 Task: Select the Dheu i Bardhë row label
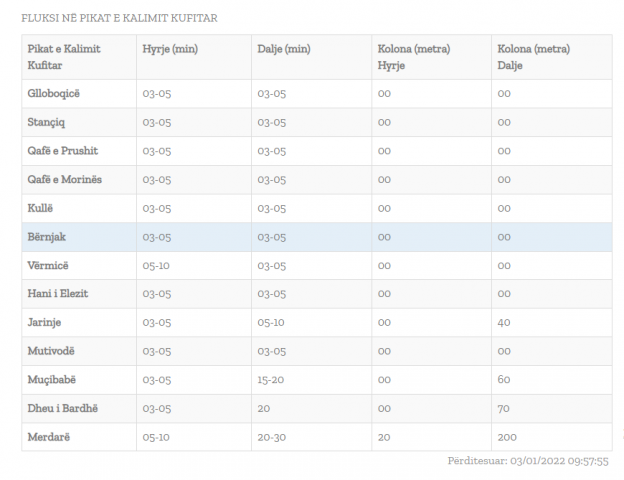click(62, 408)
